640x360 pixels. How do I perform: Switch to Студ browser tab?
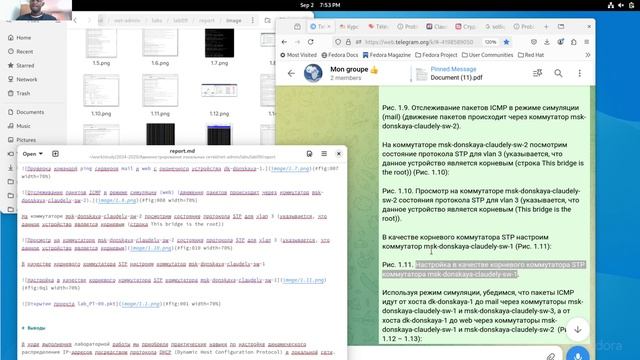click(x=466, y=27)
